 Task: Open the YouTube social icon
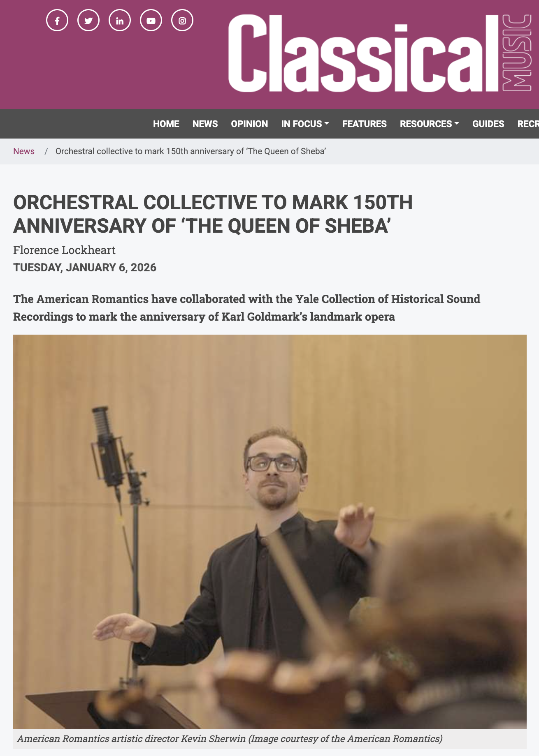point(151,21)
